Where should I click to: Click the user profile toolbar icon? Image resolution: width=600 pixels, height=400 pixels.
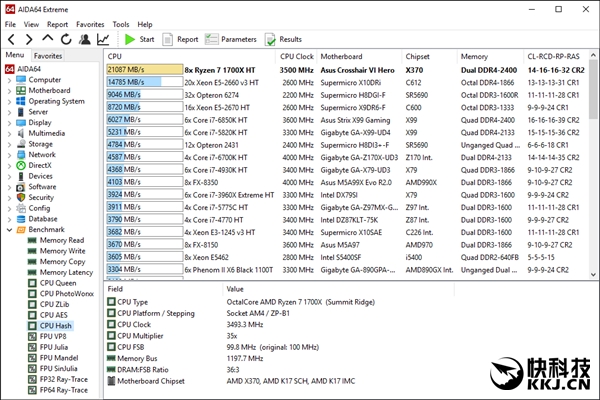[x=85, y=39]
